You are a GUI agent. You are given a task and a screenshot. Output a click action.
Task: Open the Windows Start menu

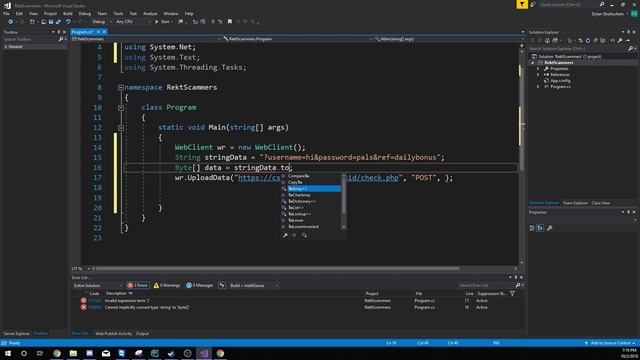pyautogui.click(x=8, y=353)
